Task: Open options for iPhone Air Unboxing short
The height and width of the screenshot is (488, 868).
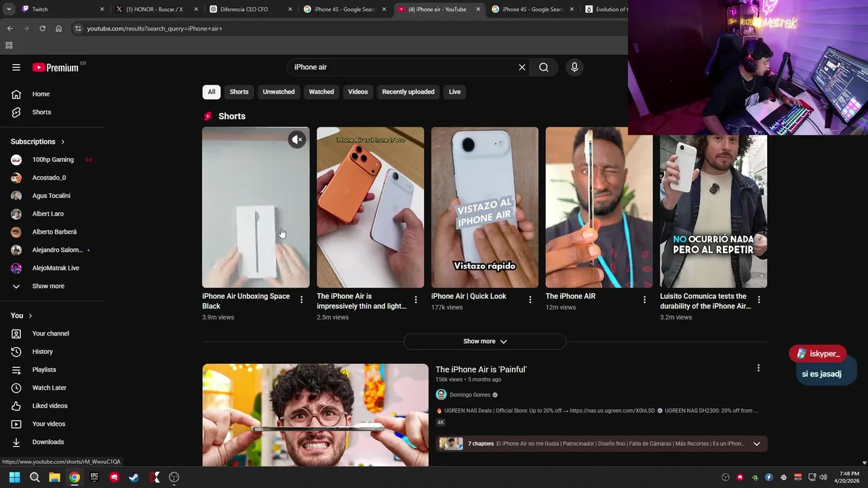Action: click(302, 300)
